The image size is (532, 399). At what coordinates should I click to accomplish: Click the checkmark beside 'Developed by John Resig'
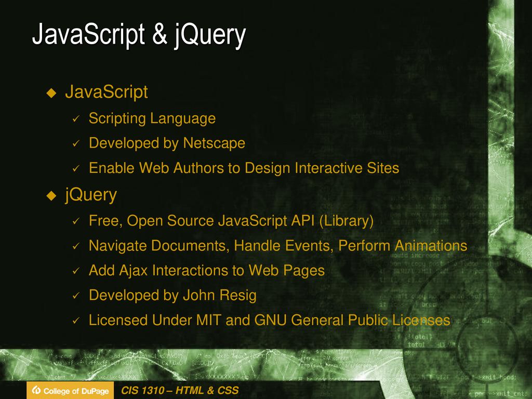[76, 296]
